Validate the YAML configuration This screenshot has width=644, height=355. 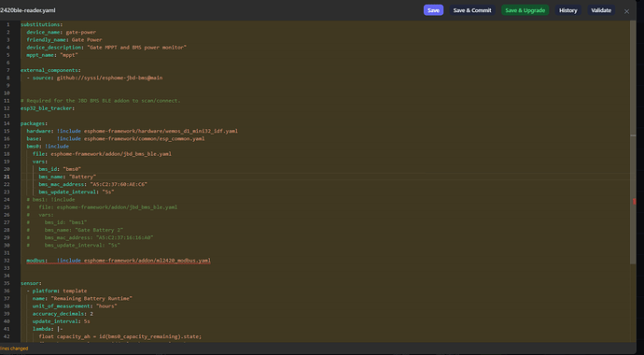coord(601,10)
